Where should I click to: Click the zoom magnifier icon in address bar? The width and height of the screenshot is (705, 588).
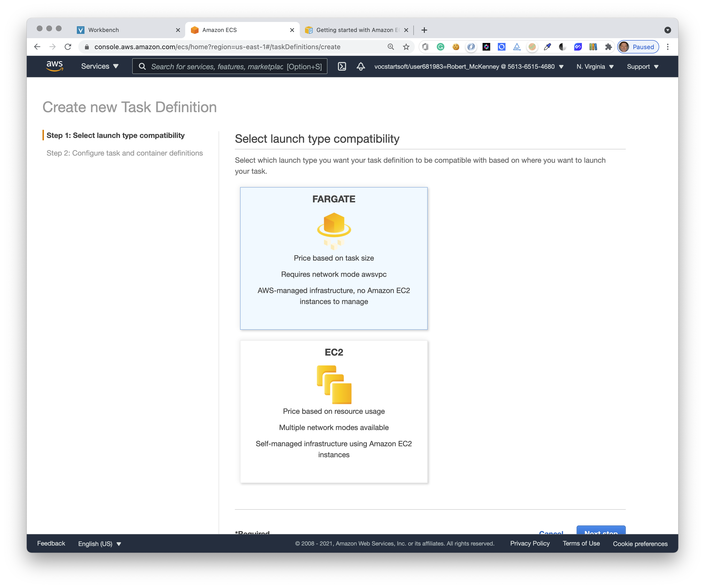(x=390, y=47)
